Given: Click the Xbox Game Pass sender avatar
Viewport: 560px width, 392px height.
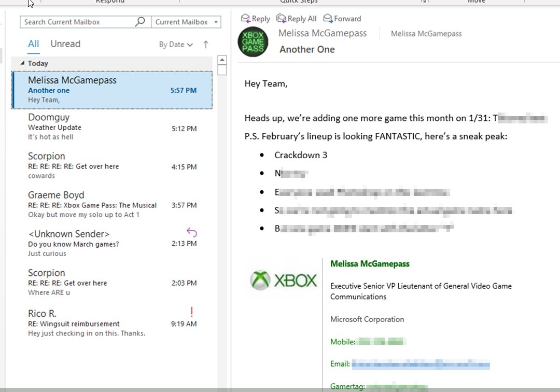Looking at the screenshot, I should click(x=253, y=42).
